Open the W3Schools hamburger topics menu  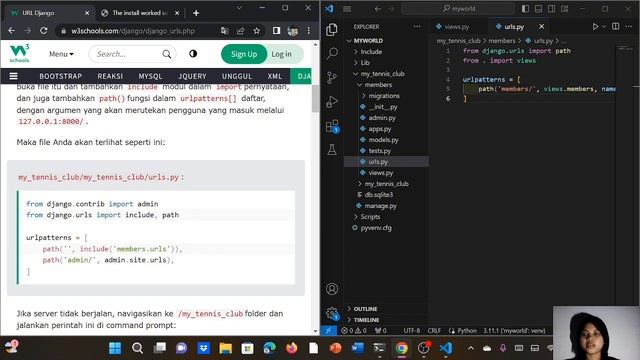tap(13, 76)
